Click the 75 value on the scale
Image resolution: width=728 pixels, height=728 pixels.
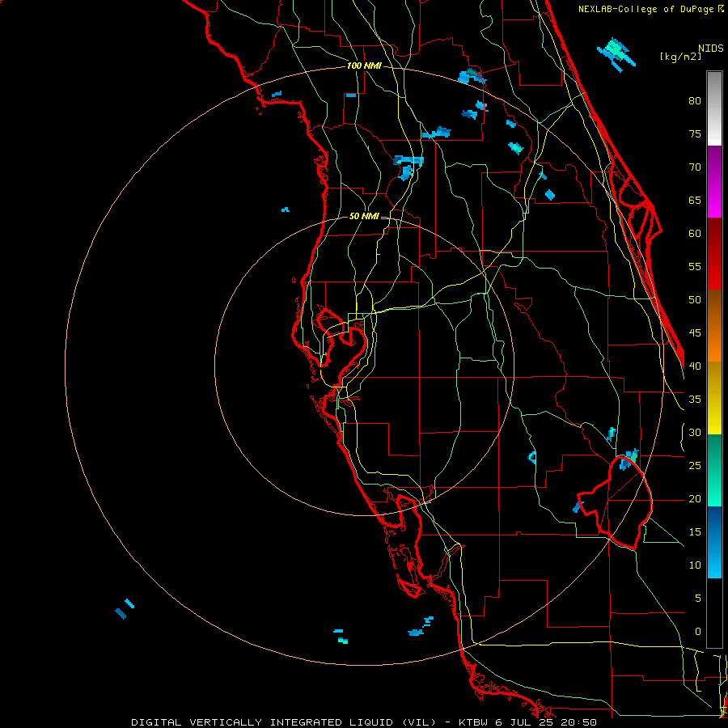pyautogui.click(x=695, y=133)
